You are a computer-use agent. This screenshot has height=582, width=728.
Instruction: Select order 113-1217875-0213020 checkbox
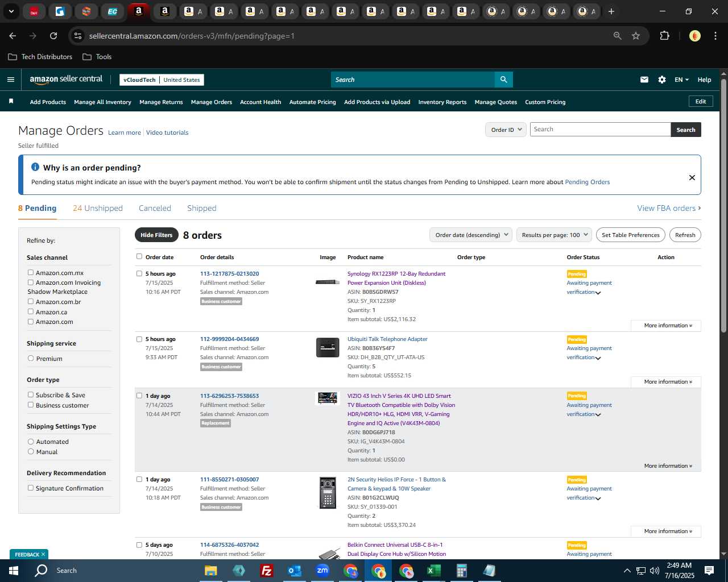[x=139, y=273]
